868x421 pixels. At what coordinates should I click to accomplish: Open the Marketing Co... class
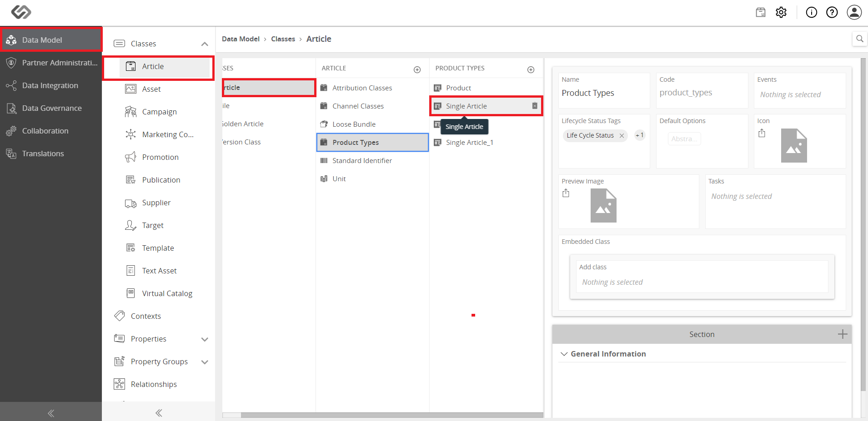[165, 134]
